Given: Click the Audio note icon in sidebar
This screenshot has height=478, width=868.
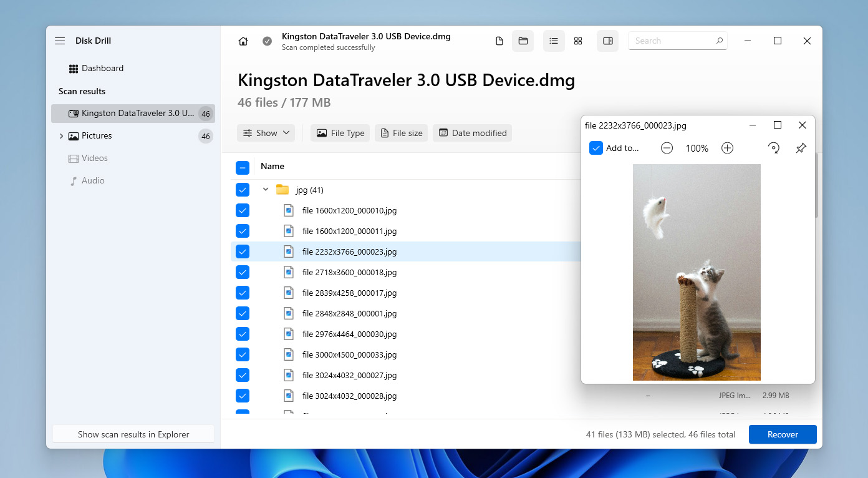Looking at the screenshot, I should click(x=73, y=181).
